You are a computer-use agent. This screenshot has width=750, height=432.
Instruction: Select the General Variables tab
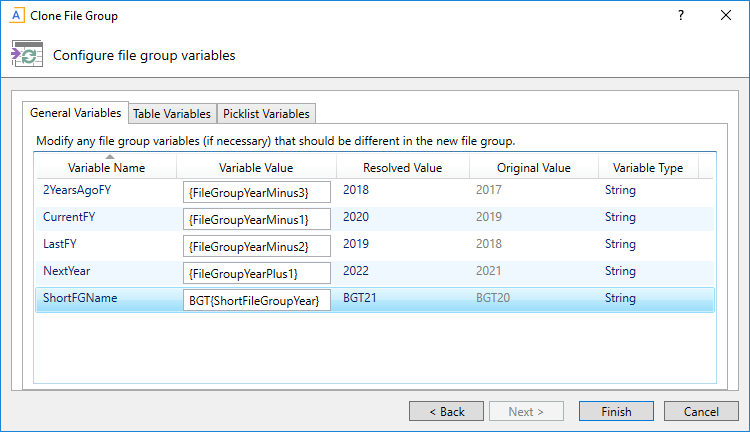[76, 113]
